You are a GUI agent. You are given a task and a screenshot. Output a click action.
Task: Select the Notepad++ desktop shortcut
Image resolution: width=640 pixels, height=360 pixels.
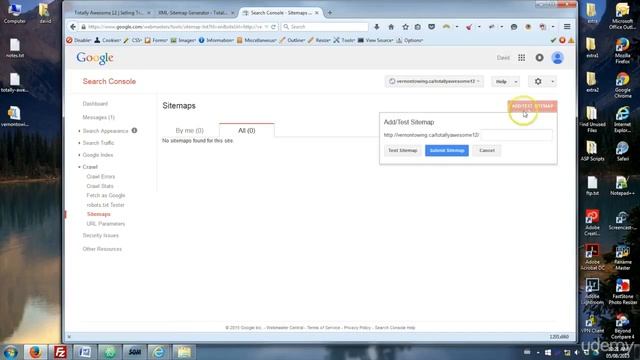pos(622,186)
